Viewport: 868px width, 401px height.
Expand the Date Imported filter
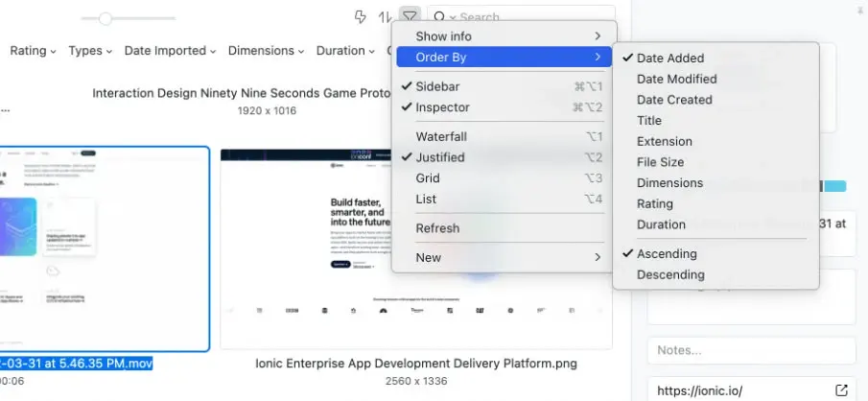pos(170,51)
